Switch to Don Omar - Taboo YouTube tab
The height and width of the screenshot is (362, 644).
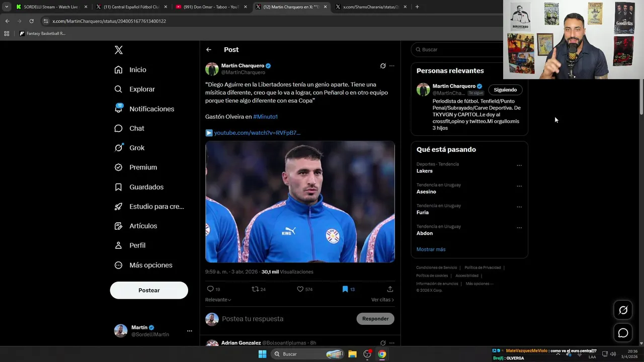point(211,7)
